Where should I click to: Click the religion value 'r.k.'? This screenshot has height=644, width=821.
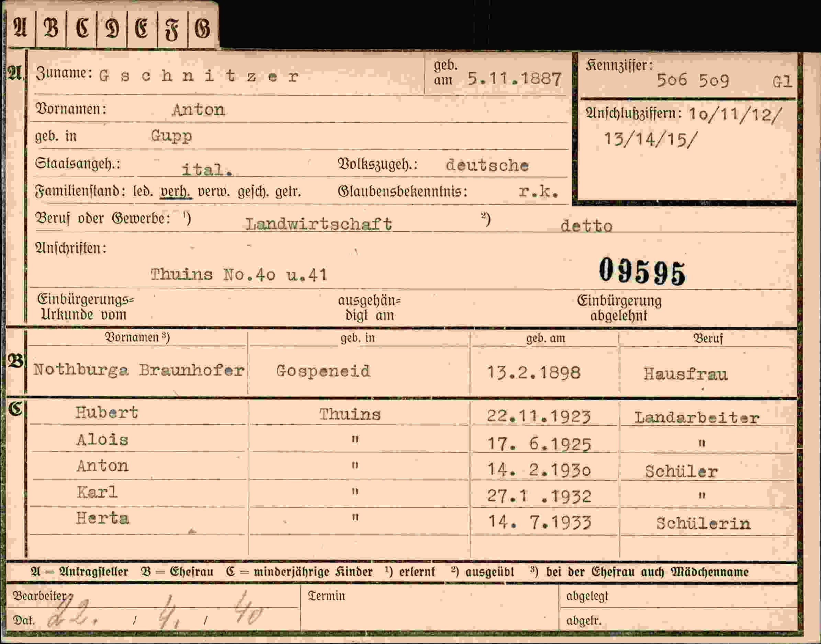(x=538, y=192)
